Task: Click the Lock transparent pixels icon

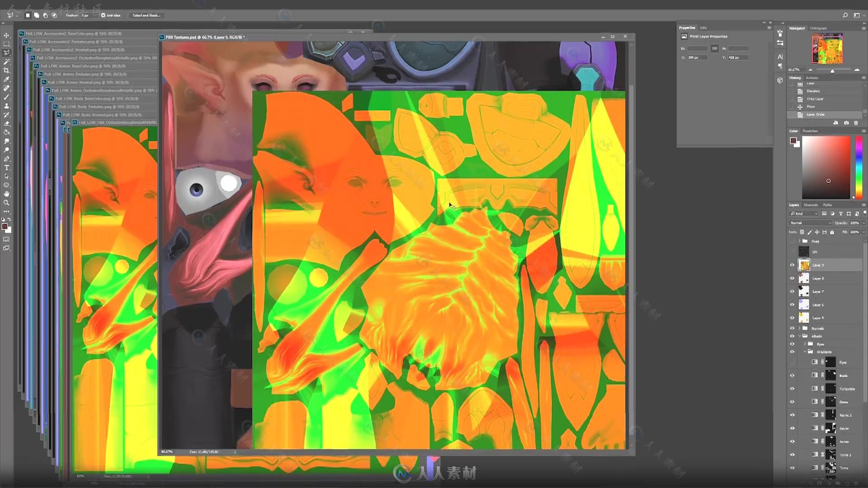Action: (x=802, y=232)
